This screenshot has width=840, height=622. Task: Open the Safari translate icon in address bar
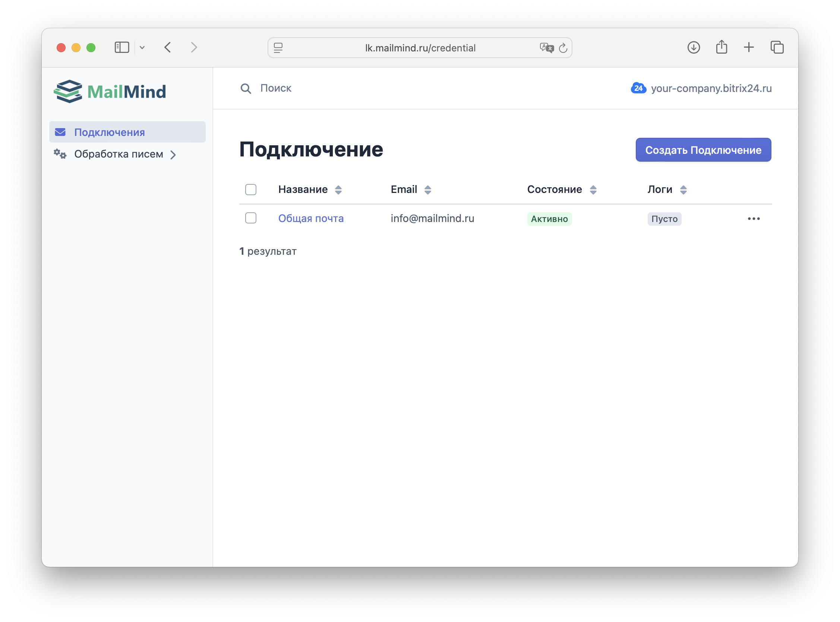point(546,47)
